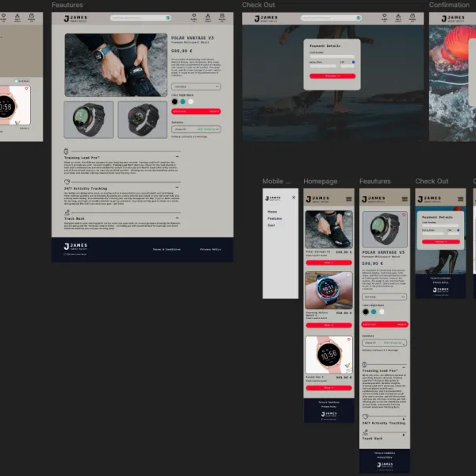
Task: Open hamburger menu in mobile Feautures frame
Action: tap(405, 199)
